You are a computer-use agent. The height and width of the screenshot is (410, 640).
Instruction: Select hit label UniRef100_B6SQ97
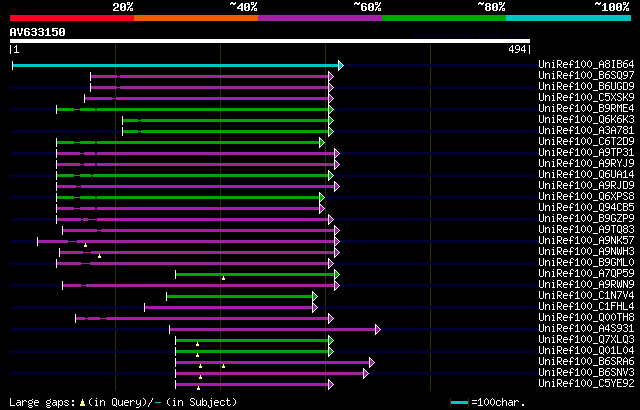586,75
